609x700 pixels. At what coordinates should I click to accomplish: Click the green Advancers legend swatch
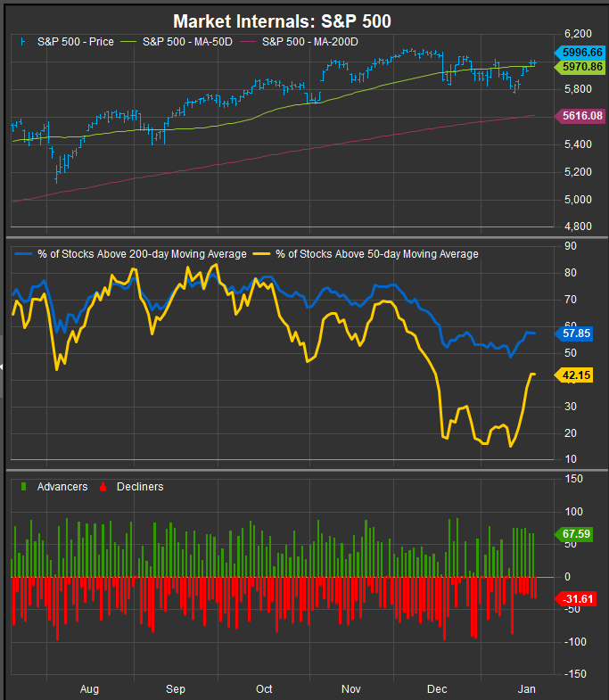(x=24, y=487)
